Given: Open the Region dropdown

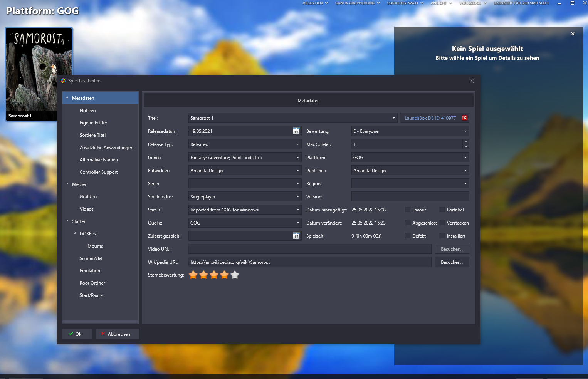Looking at the screenshot, I should tap(465, 184).
